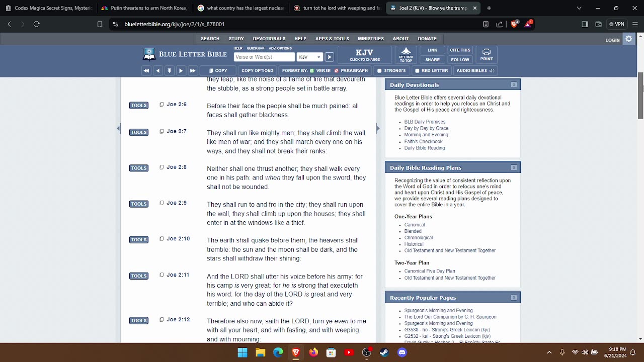
Task: Click the Cite This button
Action: coord(460,50)
